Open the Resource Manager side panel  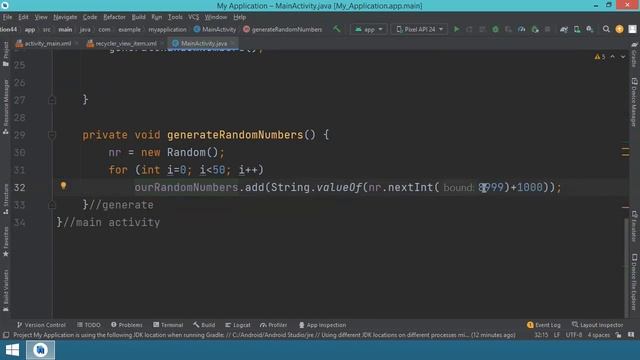(x=5, y=107)
